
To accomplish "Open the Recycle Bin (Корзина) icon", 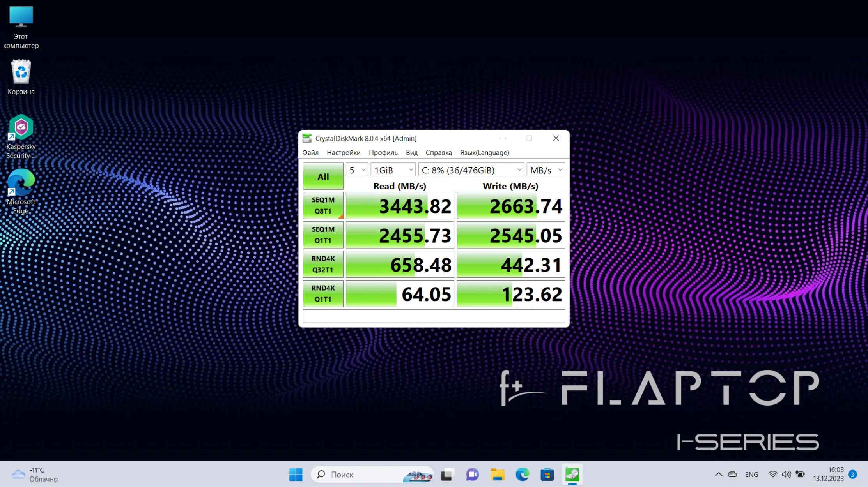I will (x=21, y=77).
